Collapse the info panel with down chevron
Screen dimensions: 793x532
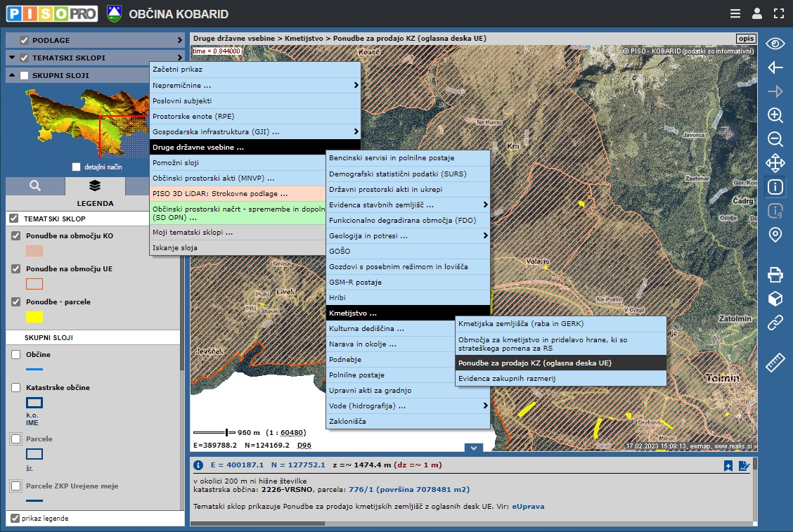(473, 448)
